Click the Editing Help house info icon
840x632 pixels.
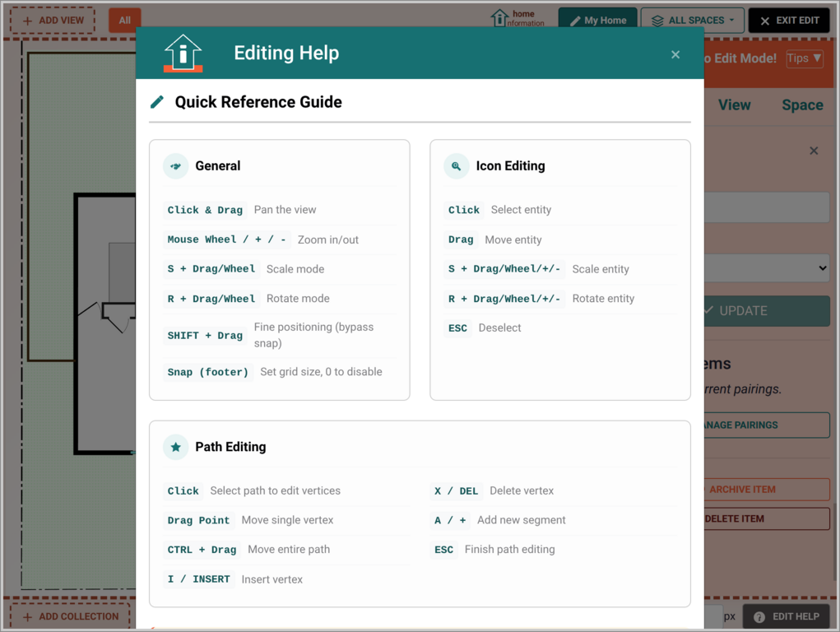click(183, 53)
